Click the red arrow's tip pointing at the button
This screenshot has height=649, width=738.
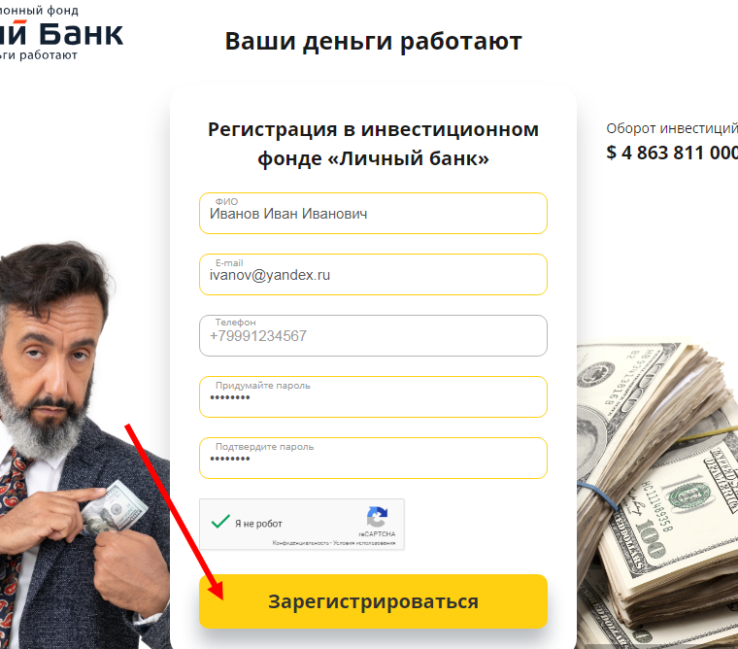[220, 593]
